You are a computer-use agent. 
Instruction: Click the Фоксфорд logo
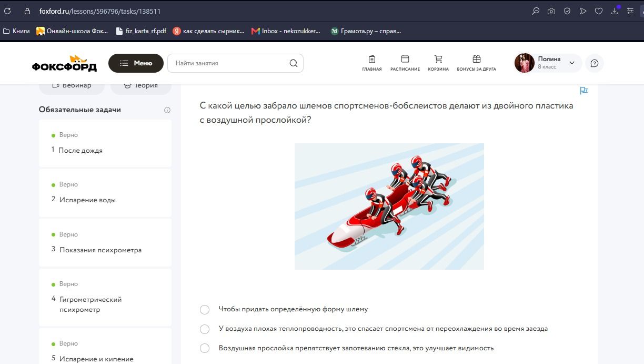coord(64,64)
